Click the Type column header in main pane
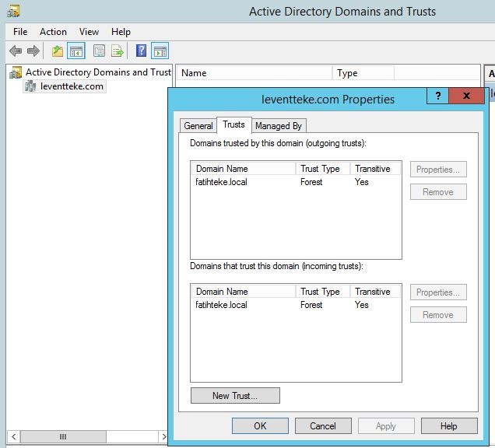The width and height of the screenshot is (495, 448). (x=363, y=73)
